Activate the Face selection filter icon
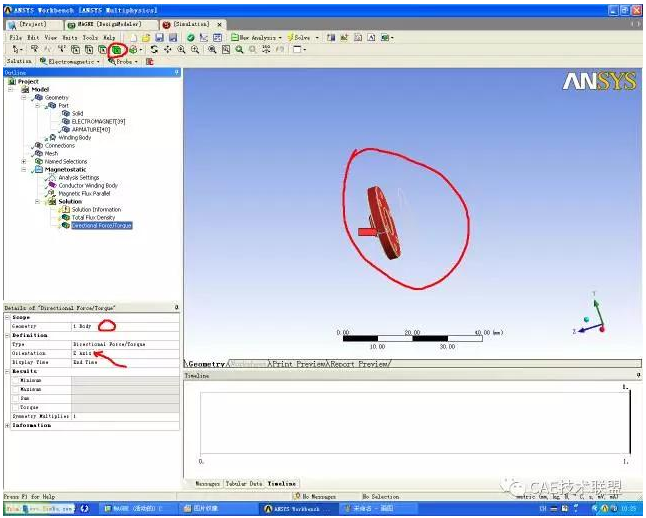Image resolution: width=646 pixels, height=518 pixels. point(103,50)
